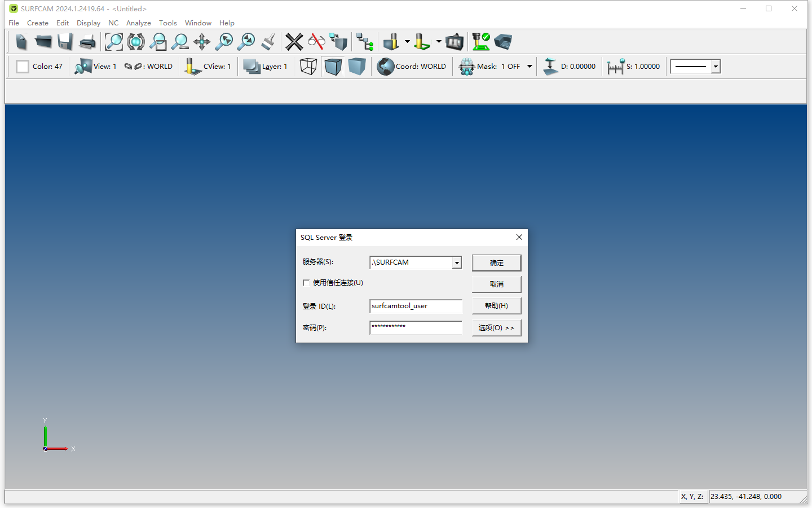Click the cube with monitors icon
Screen dimensions: 812x508
click(x=338, y=42)
